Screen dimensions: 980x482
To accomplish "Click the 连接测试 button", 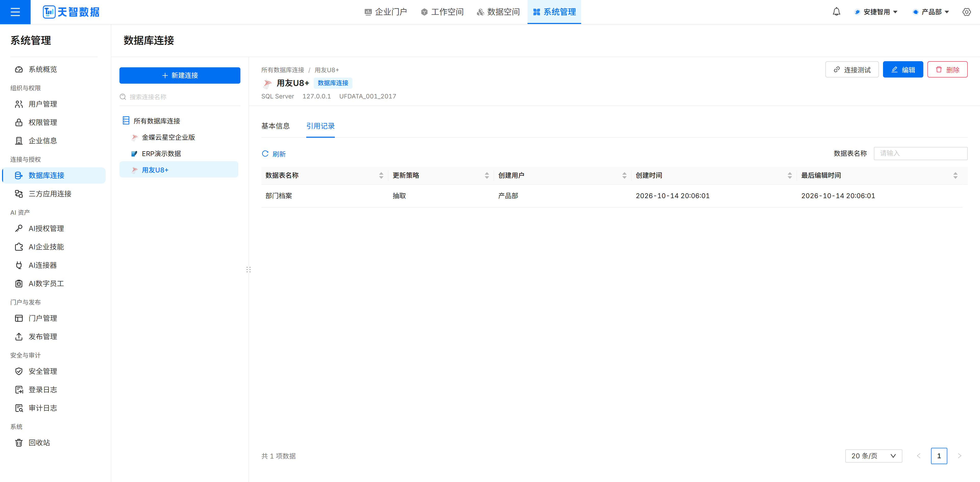I will click(852, 70).
